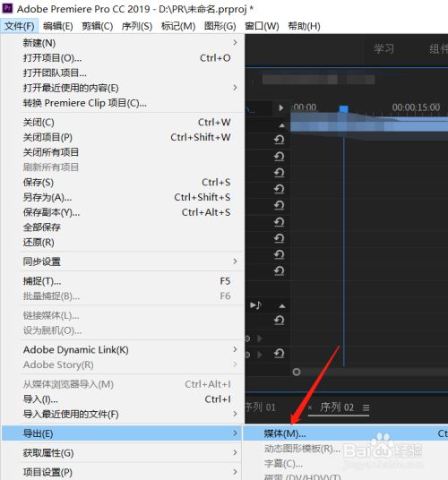
Task: Expand 打开最近使用的内容(E) submenu
Action: click(123, 88)
